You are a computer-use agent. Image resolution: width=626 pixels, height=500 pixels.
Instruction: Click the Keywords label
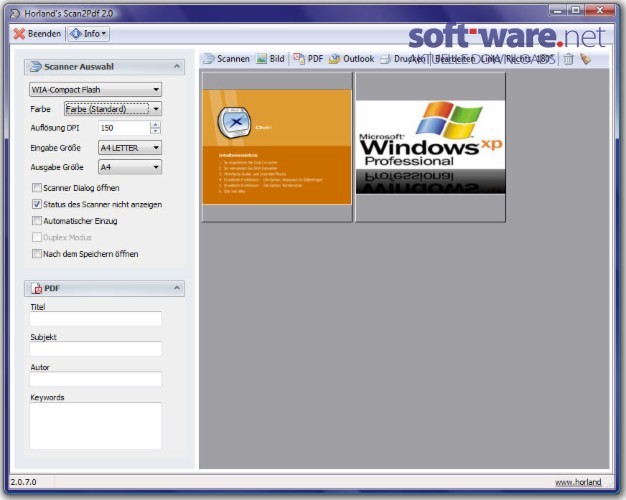(47, 397)
